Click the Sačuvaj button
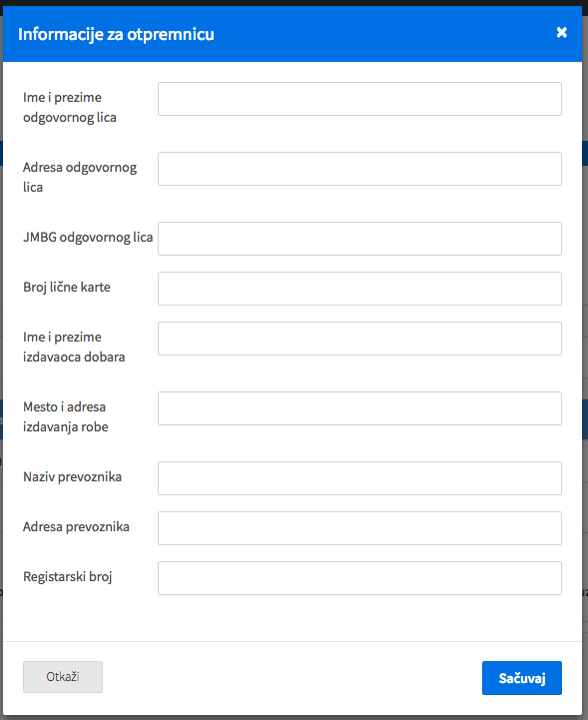The image size is (588, 720). (x=522, y=678)
